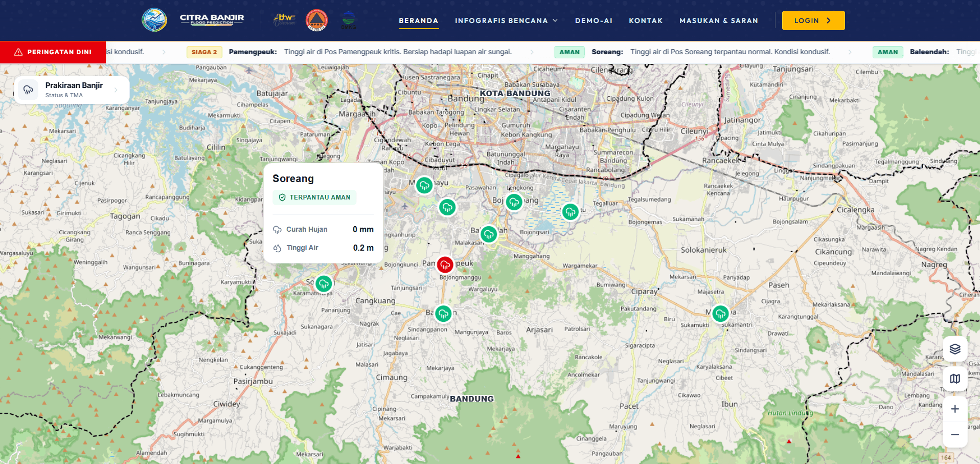Click the Curah Hujan rain icon
The image size is (980, 464).
click(277, 230)
